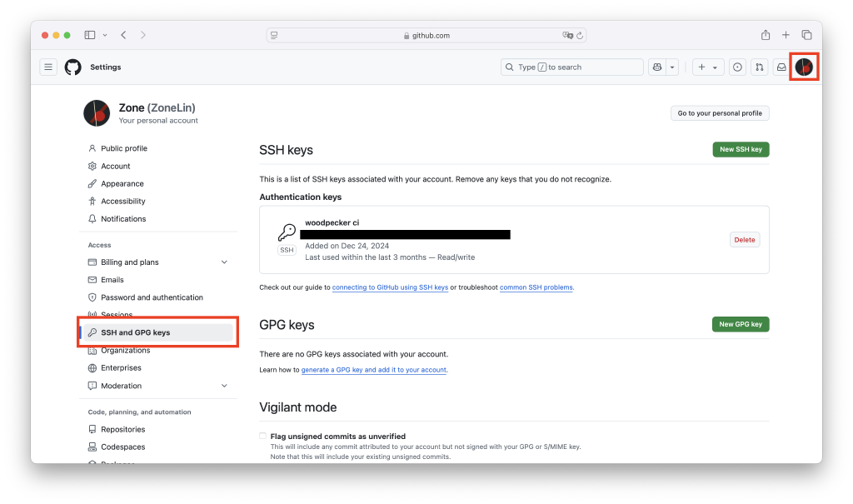Open the common SSH problems link
The height and width of the screenshot is (504, 853).
536,287
